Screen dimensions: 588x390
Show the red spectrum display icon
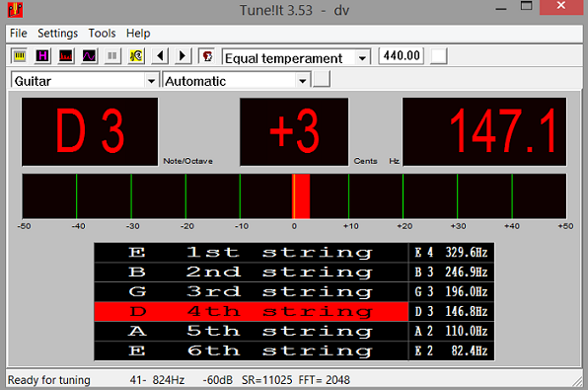tap(66, 56)
